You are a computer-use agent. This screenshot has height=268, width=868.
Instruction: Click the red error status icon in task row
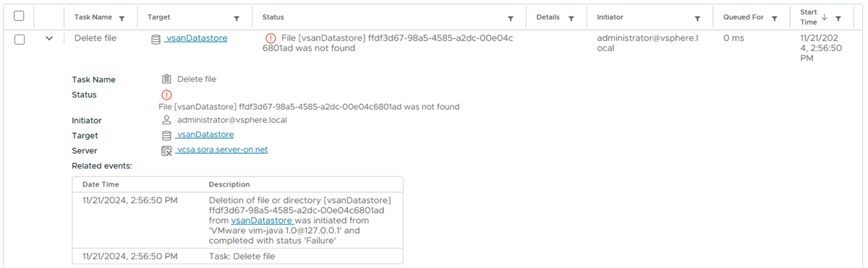click(271, 38)
